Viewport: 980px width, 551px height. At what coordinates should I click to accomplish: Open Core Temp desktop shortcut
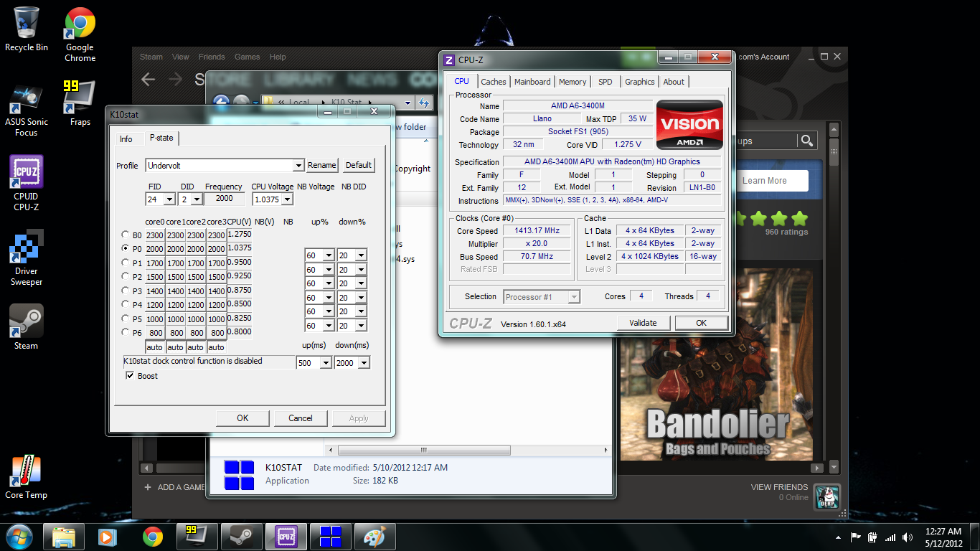click(27, 476)
